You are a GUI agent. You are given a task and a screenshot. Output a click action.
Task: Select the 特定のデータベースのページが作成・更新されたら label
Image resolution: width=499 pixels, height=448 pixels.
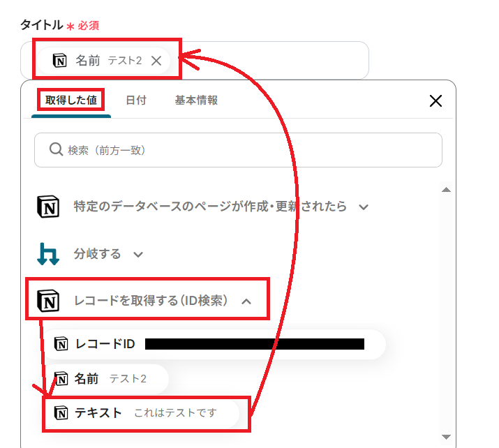210,207
